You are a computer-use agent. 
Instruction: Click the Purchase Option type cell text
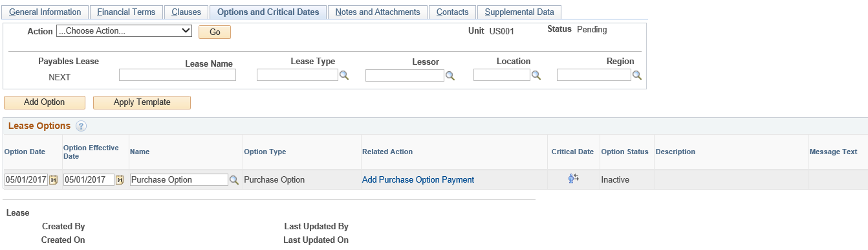[x=274, y=180]
